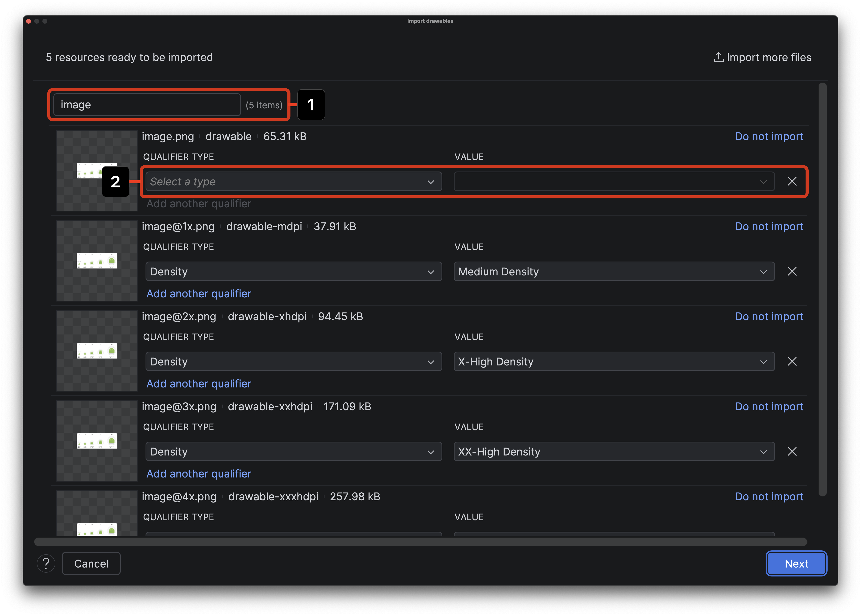Add another qualifier under image@1x.png
Image resolution: width=861 pixels, height=616 pixels.
point(199,294)
